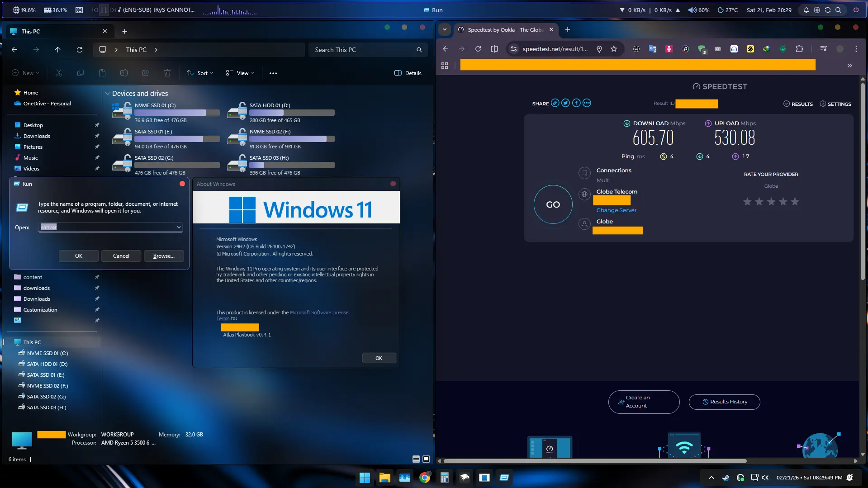Open the Sort dropdown menu
The width and height of the screenshot is (868, 488).
(200, 73)
